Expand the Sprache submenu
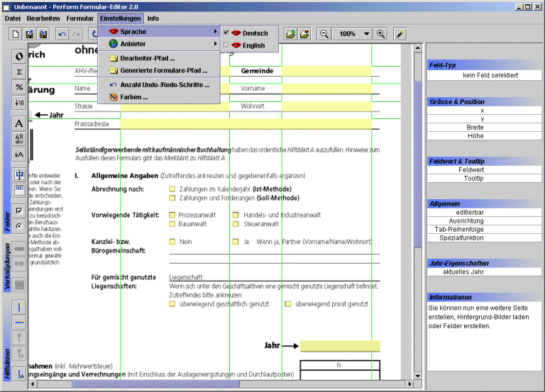Image resolution: width=545 pixels, height=392 pixels. (x=159, y=32)
